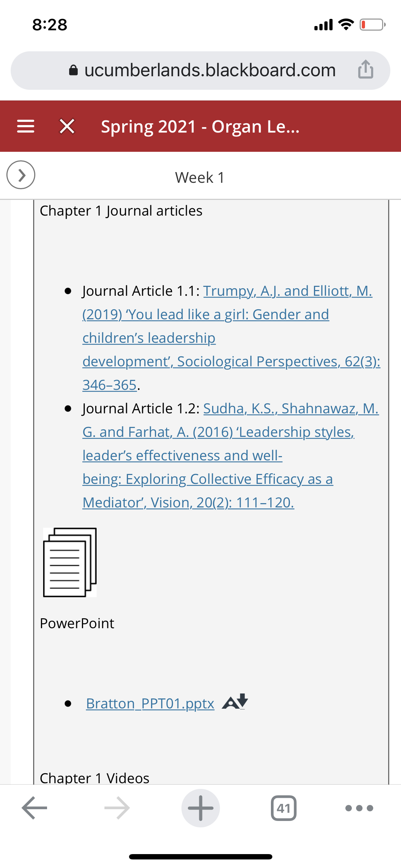Go forward with browser forward arrow
The image size is (401, 868).
(x=117, y=808)
